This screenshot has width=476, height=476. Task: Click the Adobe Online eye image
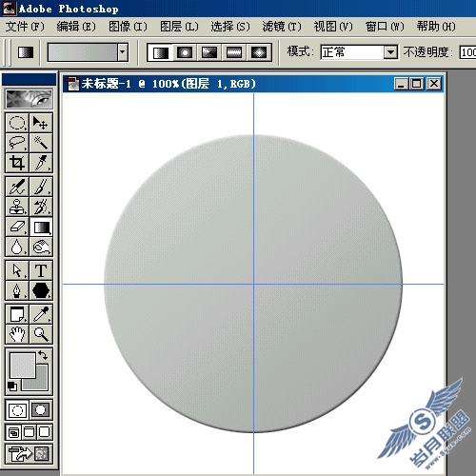(x=29, y=99)
